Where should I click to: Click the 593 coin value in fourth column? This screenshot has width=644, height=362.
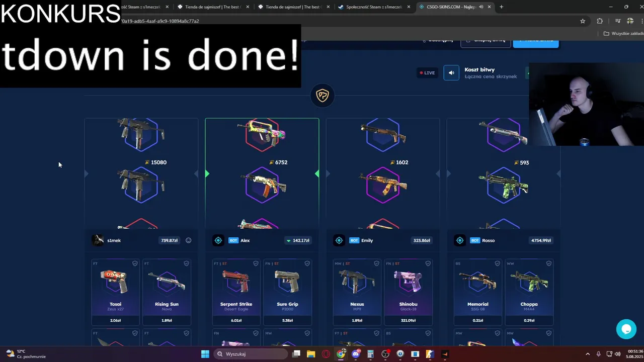521,162
